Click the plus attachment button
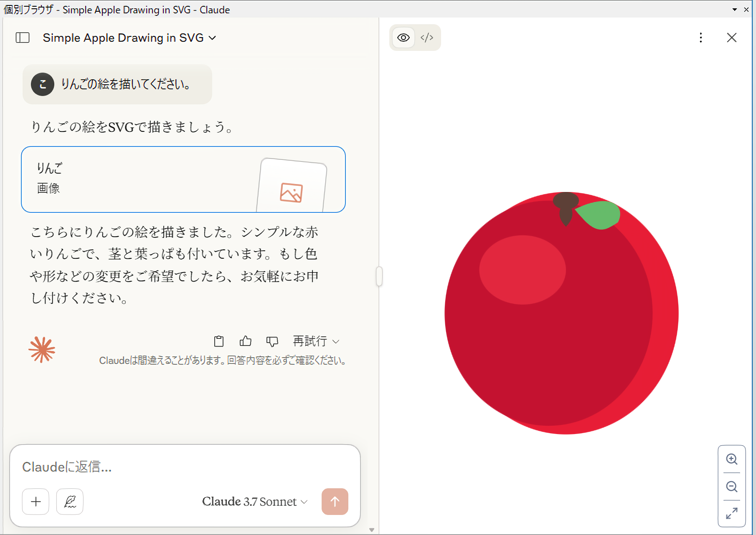756x535 pixels. (x=36, y=502)
